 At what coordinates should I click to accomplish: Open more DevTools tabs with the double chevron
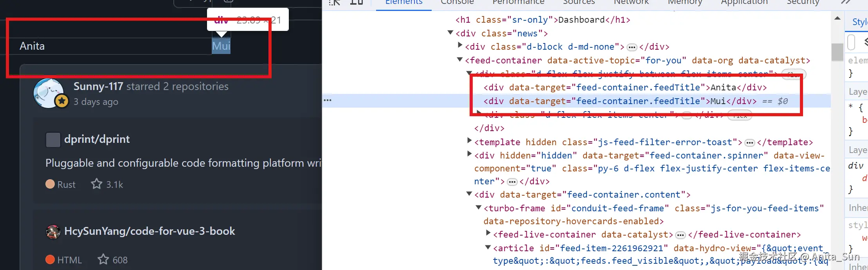(x=846, y=2)
